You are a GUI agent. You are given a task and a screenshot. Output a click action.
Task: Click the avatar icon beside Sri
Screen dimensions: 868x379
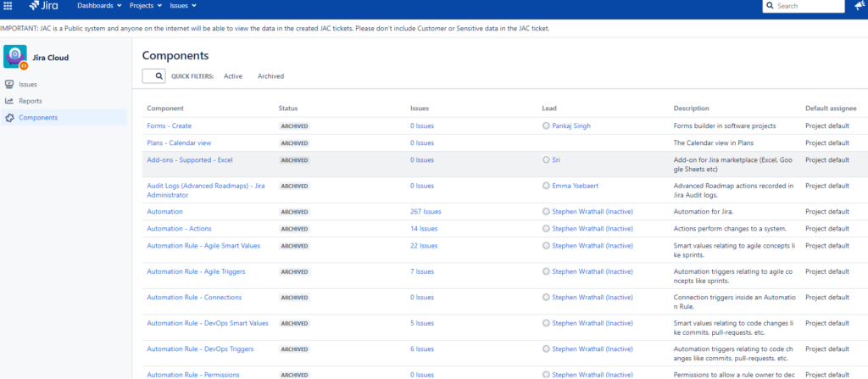[x=547, y=159]
